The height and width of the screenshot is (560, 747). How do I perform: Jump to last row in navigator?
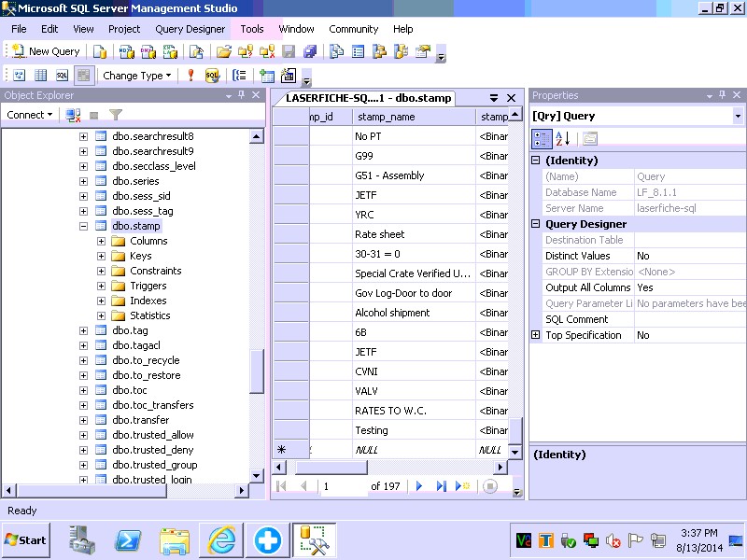[x=441, y=486]
